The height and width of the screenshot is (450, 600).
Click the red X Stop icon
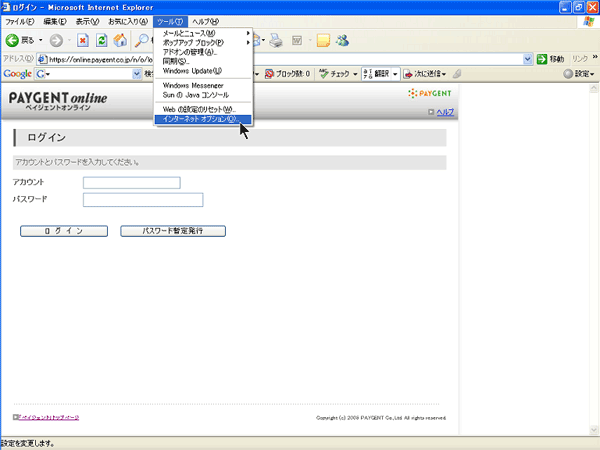(x=83, y=40)
